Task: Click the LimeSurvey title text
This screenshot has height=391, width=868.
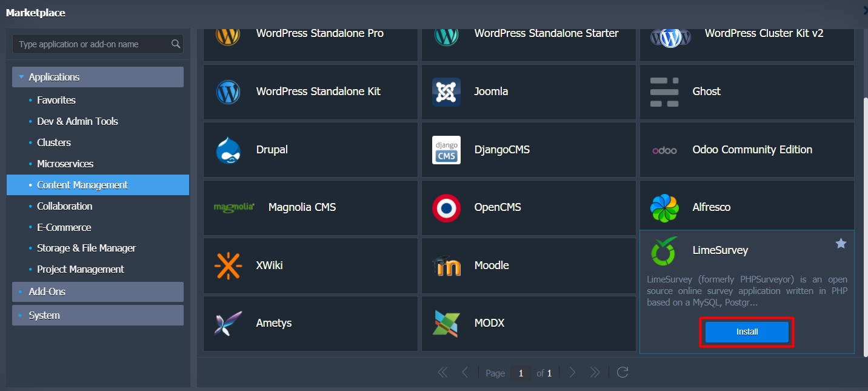Action: point(721,250)
